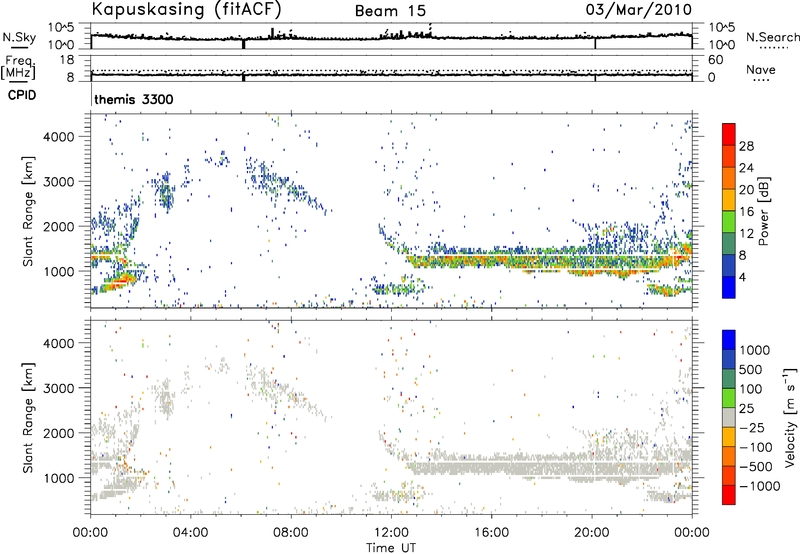Click the '28' power colorbar tick value
This screenshot has width=800, height=554.
[x=746, y=146]
